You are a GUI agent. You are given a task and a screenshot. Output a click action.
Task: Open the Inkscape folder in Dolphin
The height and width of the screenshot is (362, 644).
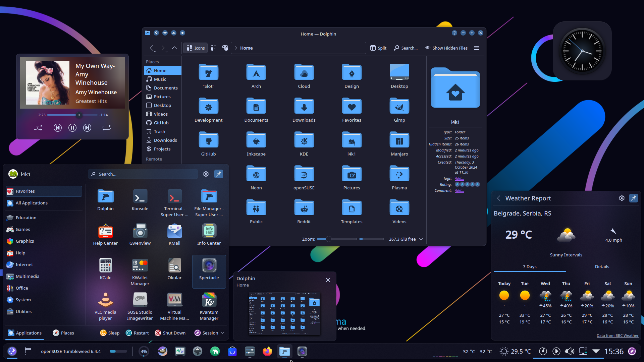(x=256, y=144)
